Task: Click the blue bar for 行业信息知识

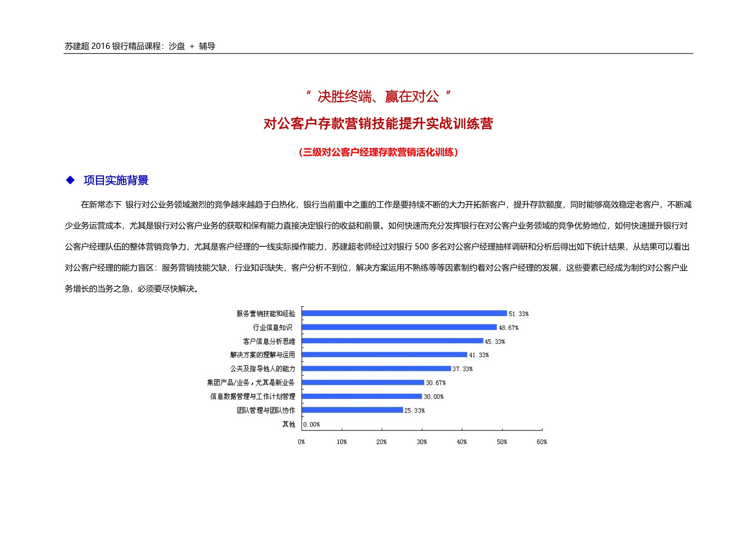Action: [399, 327]
